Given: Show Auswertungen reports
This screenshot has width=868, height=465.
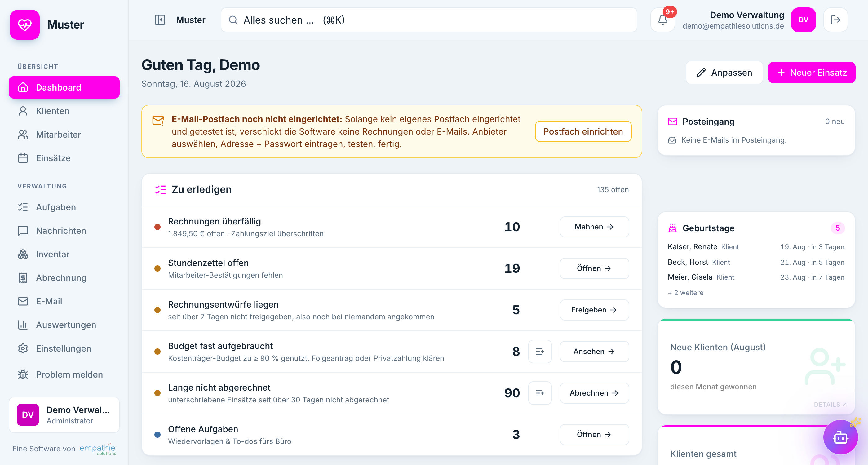Looking at the screenshot, I should [x=64, y=325].
